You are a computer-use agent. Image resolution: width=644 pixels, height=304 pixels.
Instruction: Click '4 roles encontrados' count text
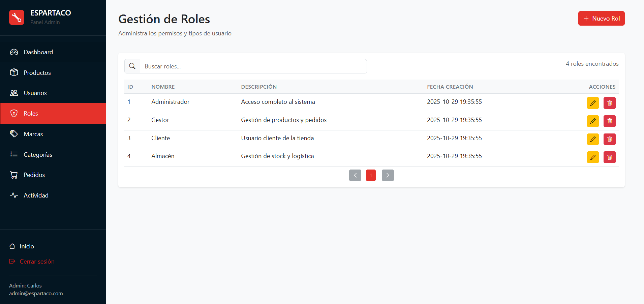(x=592, y=64)
